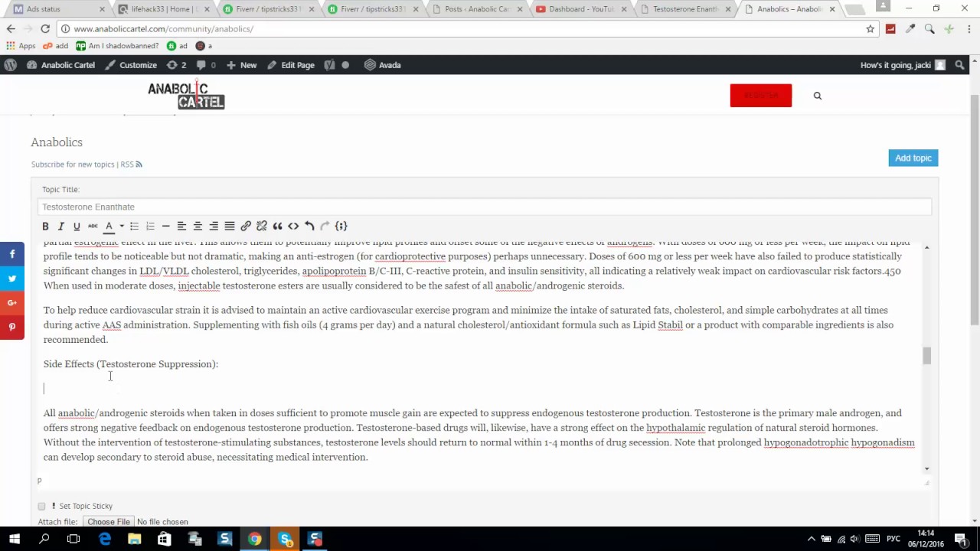
Task: Check Set Topic Sticky checkbox
Action: (x=41, y=506)
